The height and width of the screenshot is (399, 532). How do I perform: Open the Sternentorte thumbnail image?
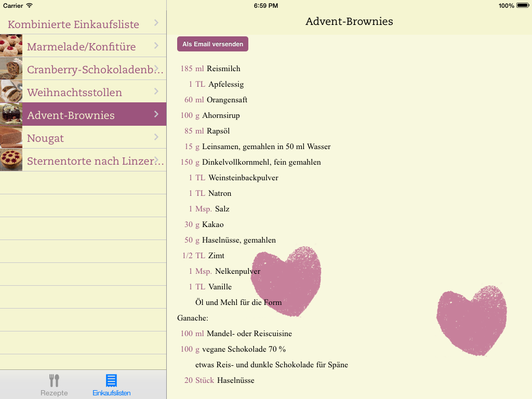(x=11, y=160)
